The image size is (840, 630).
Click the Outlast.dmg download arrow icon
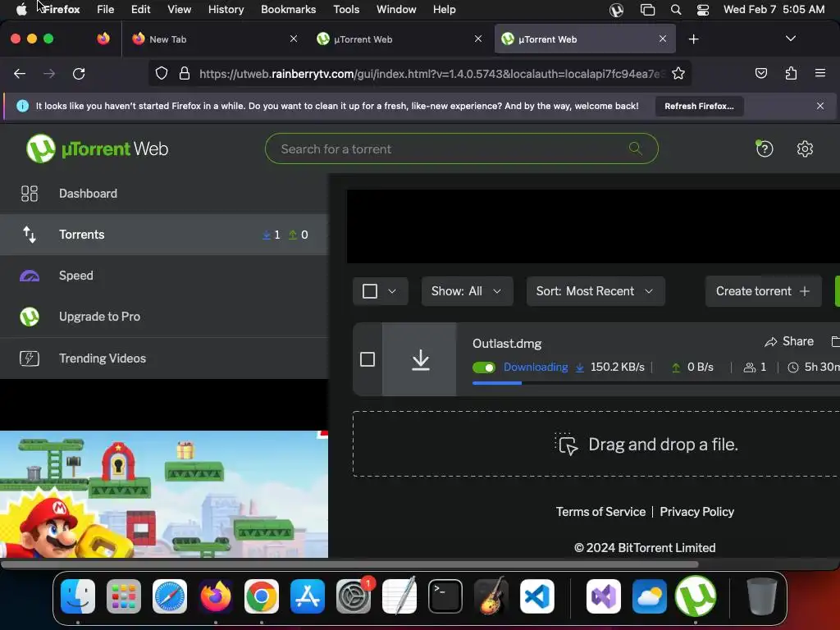tap(421, 359)
